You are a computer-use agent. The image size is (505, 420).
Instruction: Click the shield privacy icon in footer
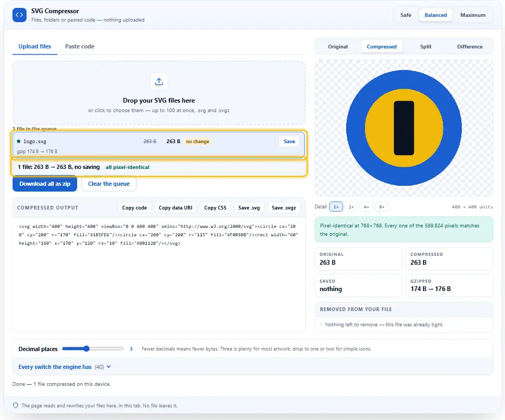tap(15, 405)
